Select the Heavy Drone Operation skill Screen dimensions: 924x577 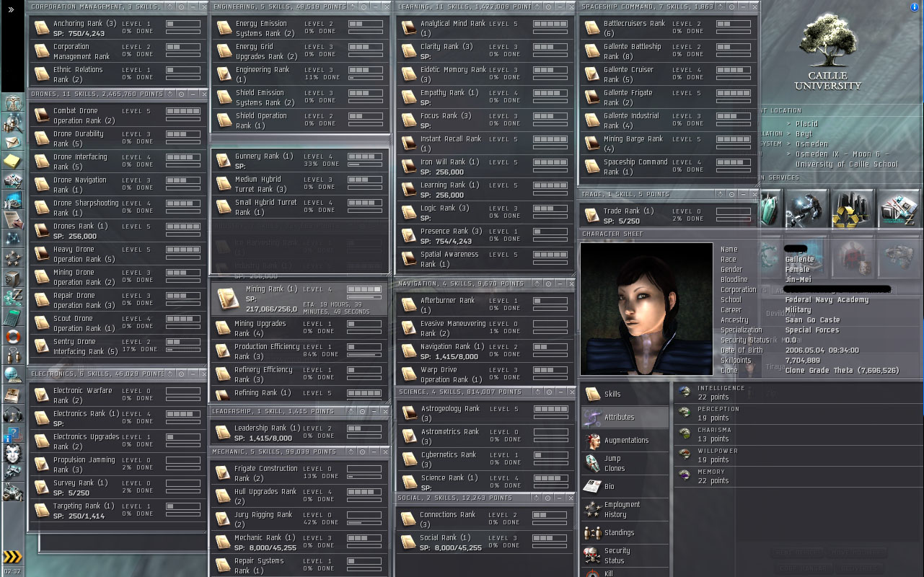[118, 254]
